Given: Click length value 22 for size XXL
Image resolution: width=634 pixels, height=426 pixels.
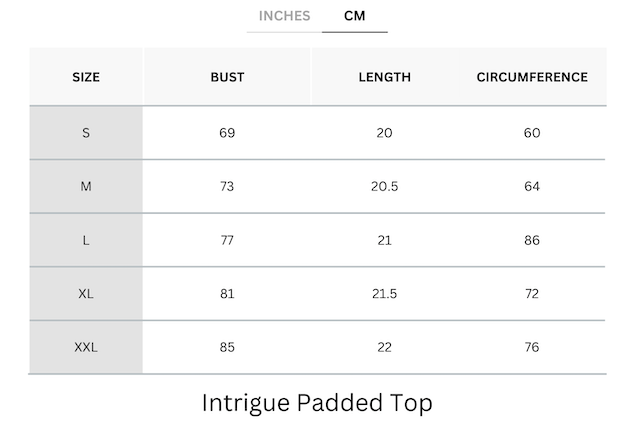Looking at the screenshot, I should tap(384, 348).
